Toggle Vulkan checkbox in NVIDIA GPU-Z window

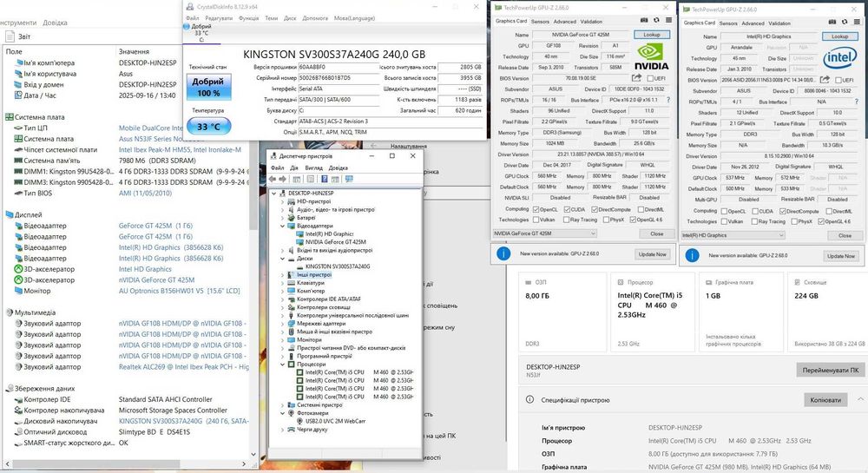tap(536, 220)
